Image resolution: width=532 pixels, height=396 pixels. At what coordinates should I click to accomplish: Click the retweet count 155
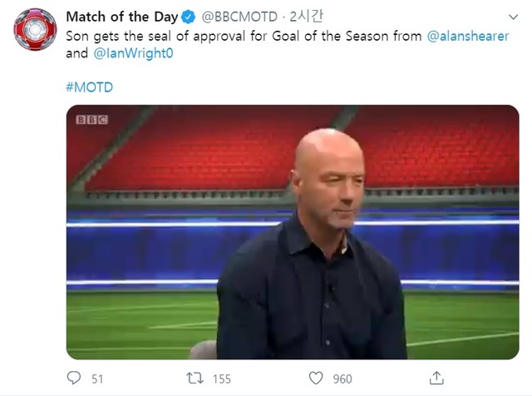pos(221,379)
